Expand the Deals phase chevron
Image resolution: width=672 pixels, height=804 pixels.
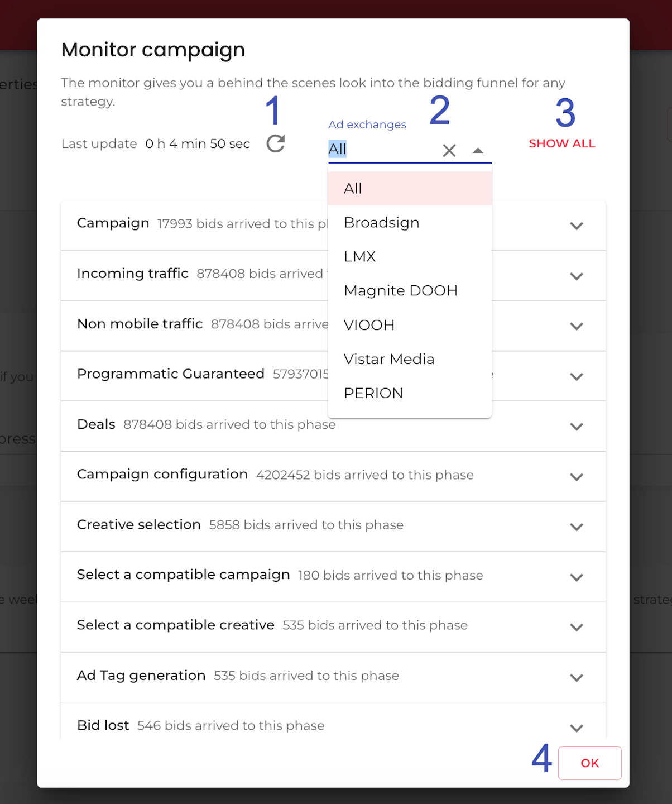(577, 427)
